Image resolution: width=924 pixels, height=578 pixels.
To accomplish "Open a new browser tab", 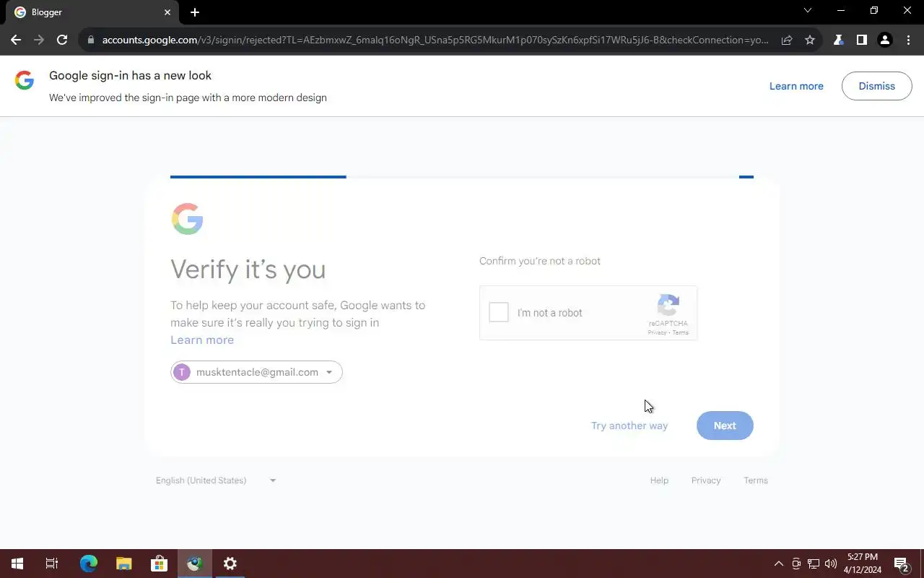I will (195, 12).
